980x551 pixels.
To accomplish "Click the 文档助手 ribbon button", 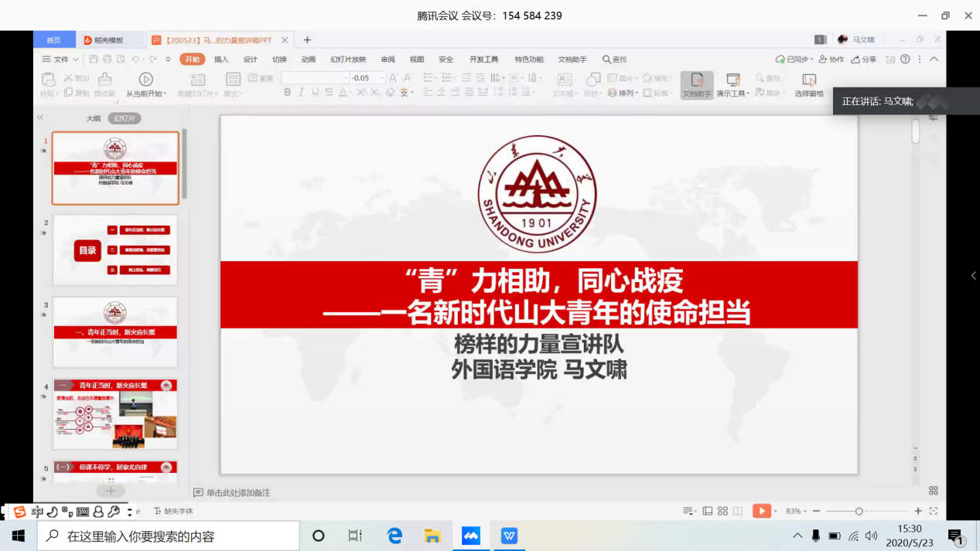I will click(697, 86).
